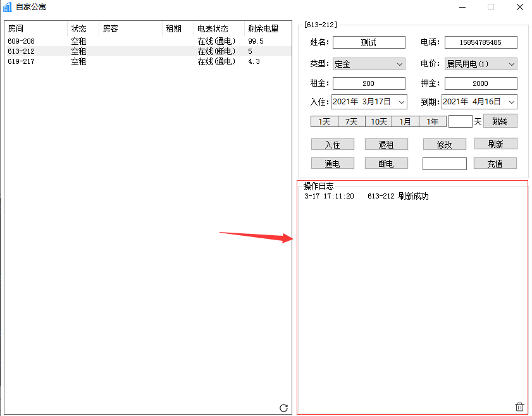The image size is (532, 416).
Task: Click the 充值 recharge button
Action: 495,163
